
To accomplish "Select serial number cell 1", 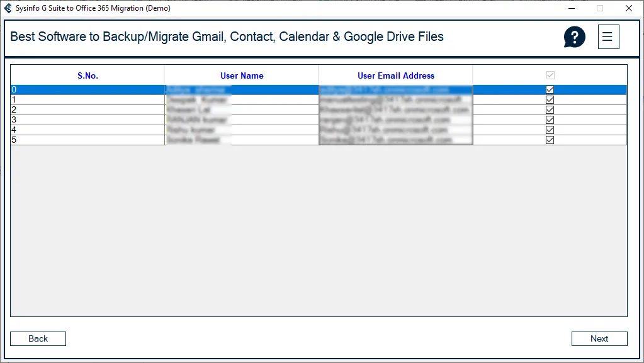I will click(x=88, y=100).
